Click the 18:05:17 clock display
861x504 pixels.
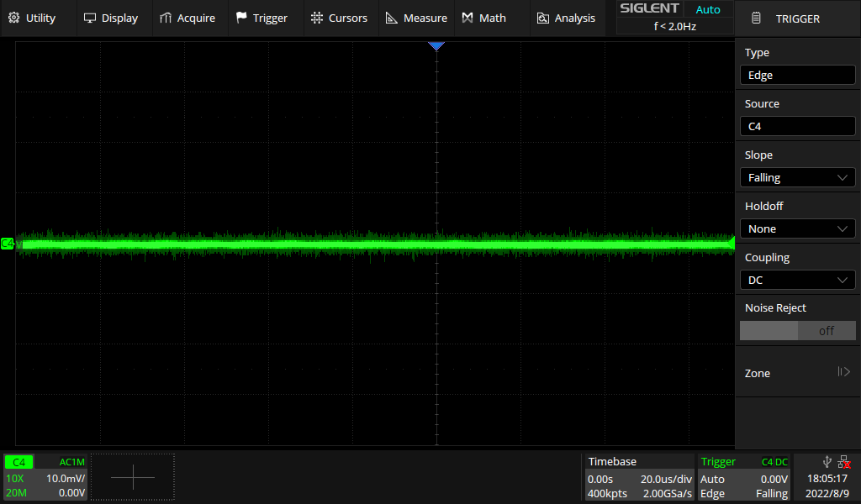[x=827, y=479]
